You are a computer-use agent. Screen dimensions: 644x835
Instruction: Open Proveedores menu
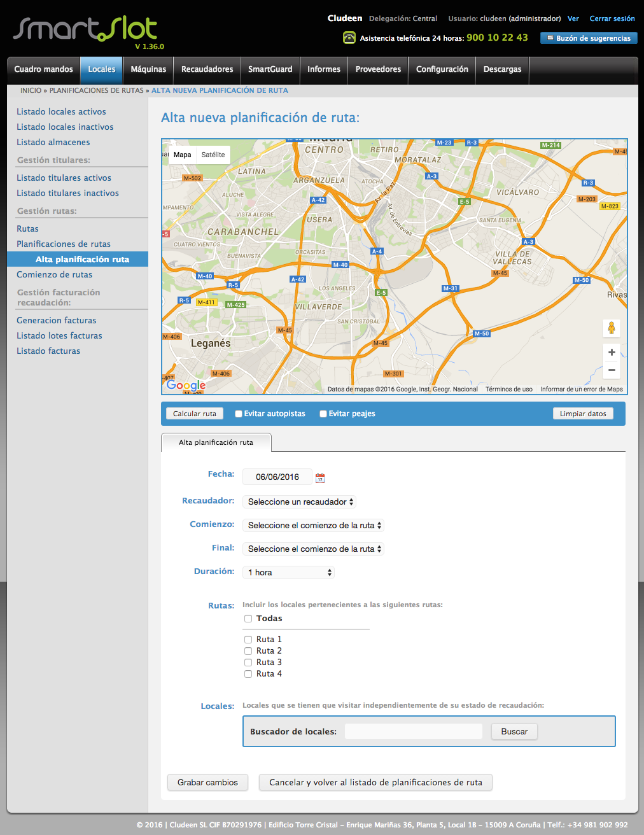click(x=379, y=69)
